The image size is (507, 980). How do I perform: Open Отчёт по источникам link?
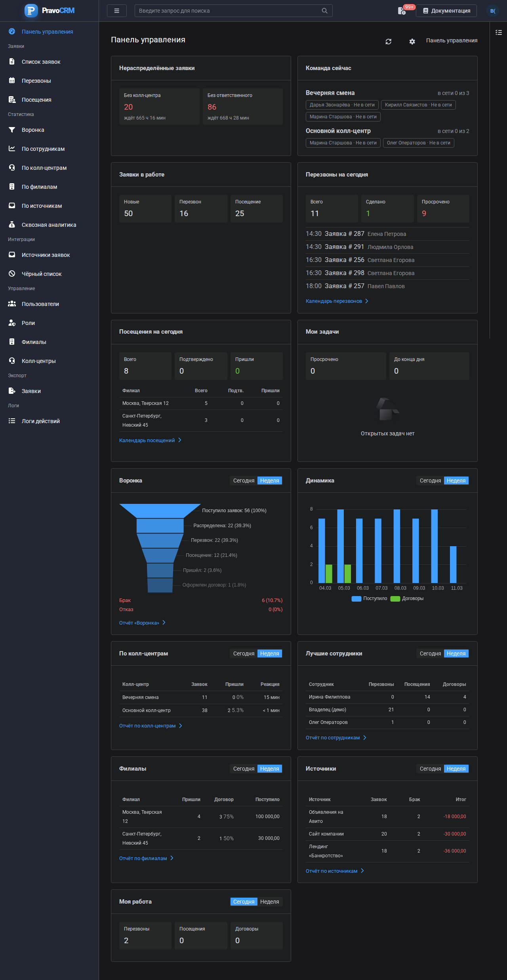click(335, 871)
